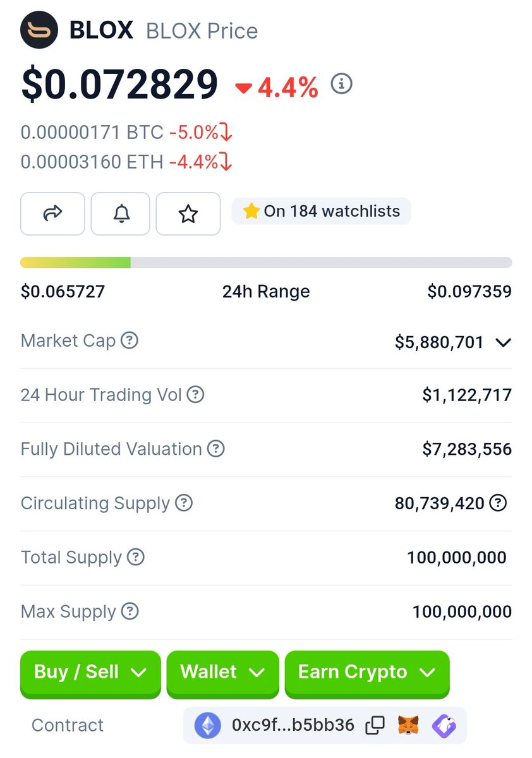The height and width of the screenshot is (758, 532).
Task: Click the purple wallet icon
Action: (444, 725)
